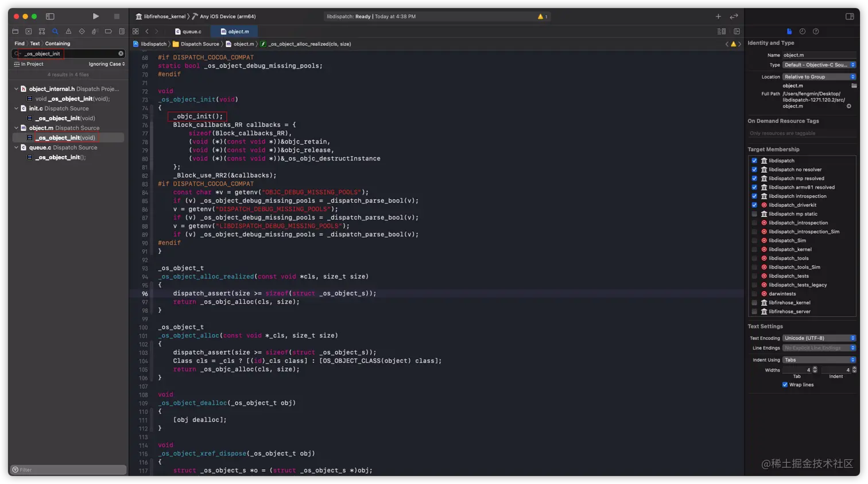Select the Issue navigator warning triangle icon
868x484 pixels.
68,31
